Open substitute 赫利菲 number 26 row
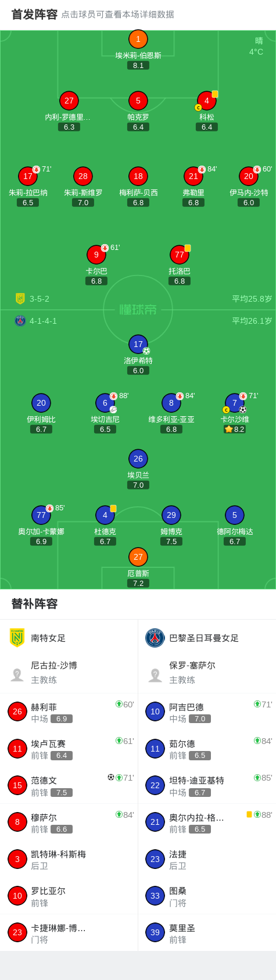This screenshot has height=980, width=276. [69, 712]
